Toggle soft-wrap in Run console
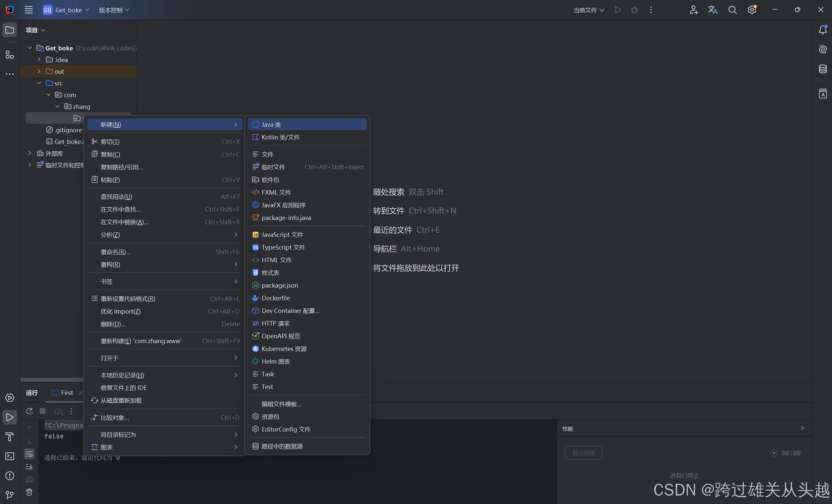This screenshot has height=504, width=832. pos(29,454)
